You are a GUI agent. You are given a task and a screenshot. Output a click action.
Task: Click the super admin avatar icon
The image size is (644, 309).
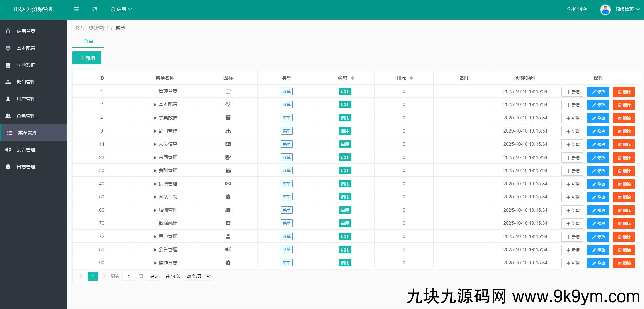pyautogui.click(x=605, y=9)
